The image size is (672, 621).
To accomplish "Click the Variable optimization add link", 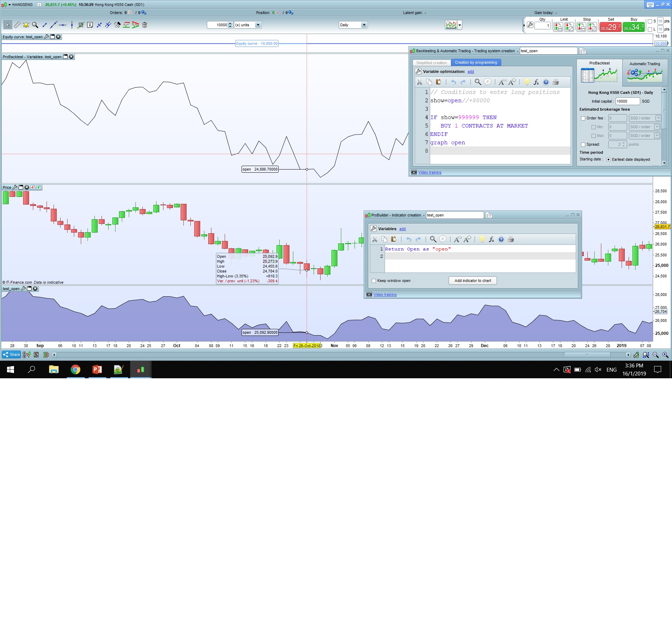I will point(471,71).
